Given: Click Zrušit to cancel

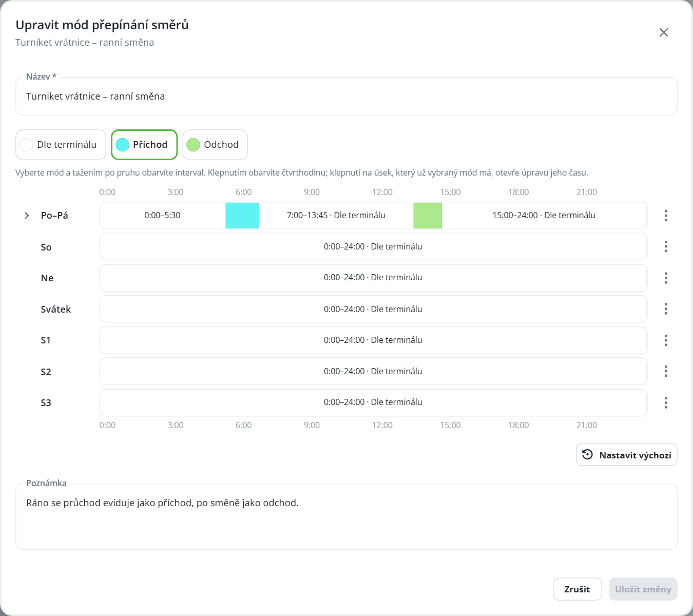Looking at the screenshot, I should (577, 589).
